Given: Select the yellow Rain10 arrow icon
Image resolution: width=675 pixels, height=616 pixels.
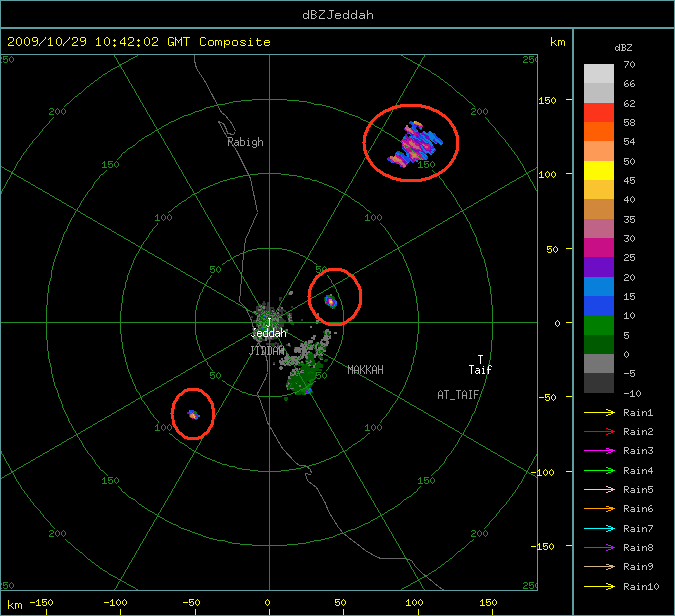Looking at the screenshot, I should (599, 586).
